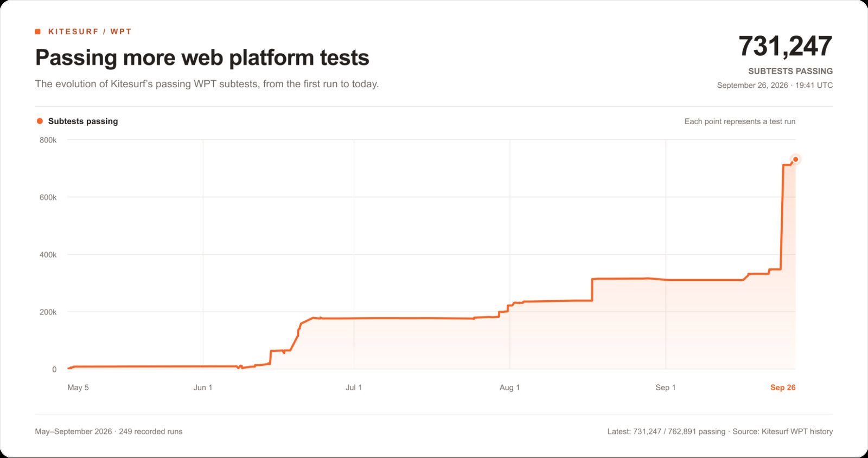The image size is (868, 458).
Task: Select the latest data point on Sep 26
Action: (x=795, y=159)
